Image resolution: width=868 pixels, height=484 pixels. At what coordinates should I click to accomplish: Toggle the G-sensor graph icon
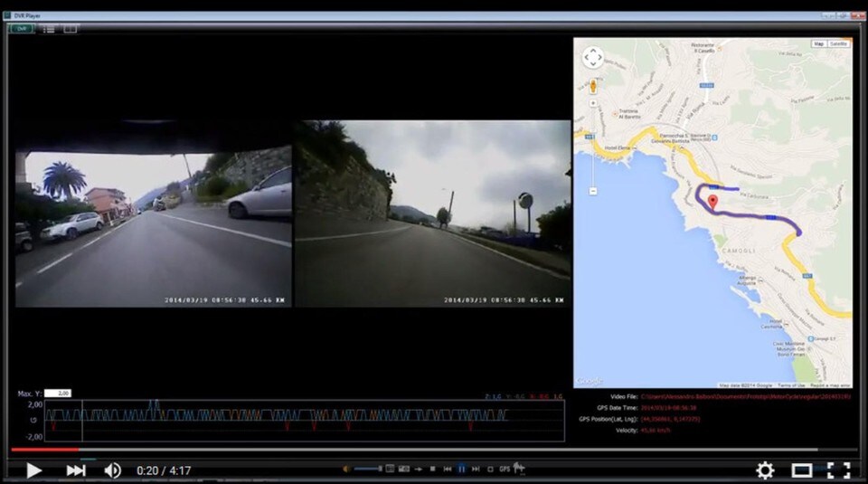[520, 469]
